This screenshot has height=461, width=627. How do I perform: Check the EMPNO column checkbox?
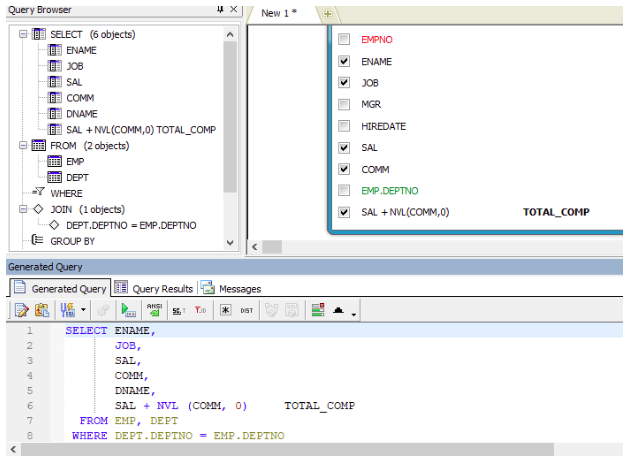(344, 39)
